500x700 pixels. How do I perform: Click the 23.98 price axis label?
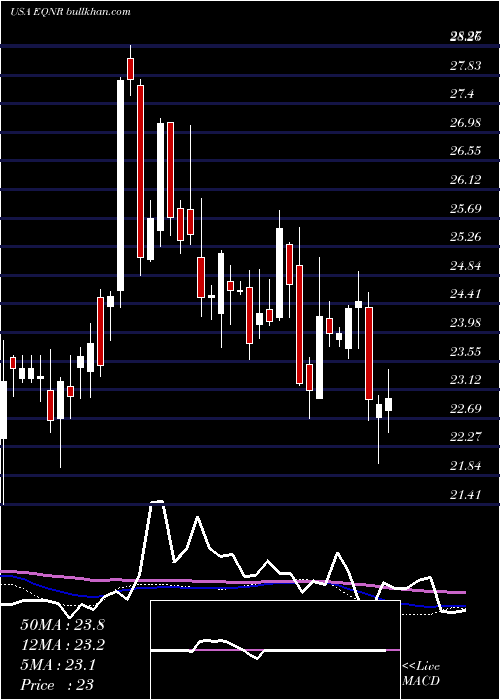(466, 323)
